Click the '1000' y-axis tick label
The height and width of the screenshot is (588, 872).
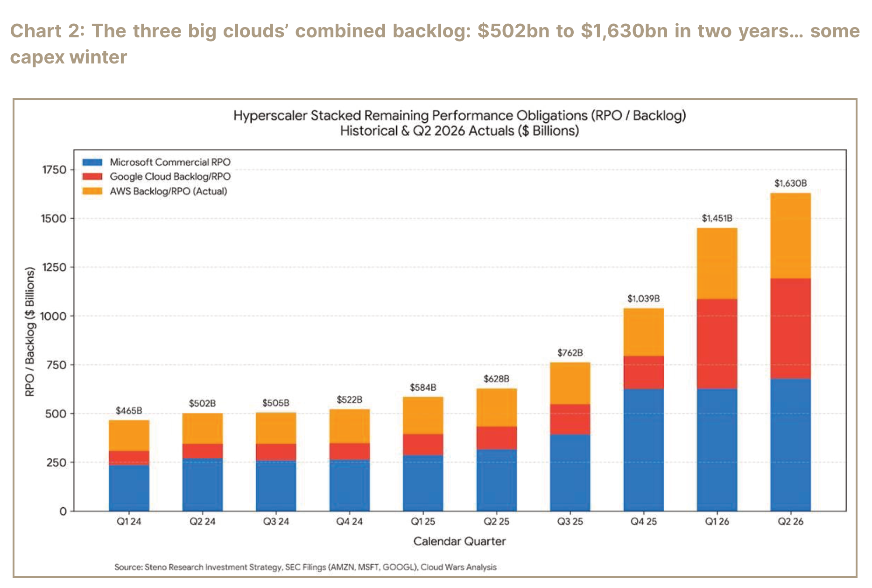[x=53, y=316]
